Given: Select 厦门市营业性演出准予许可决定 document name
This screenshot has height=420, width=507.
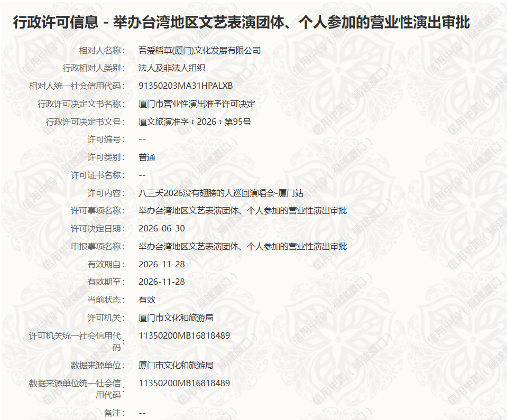Looking at the screenshot, I should (x=197, y=104).
